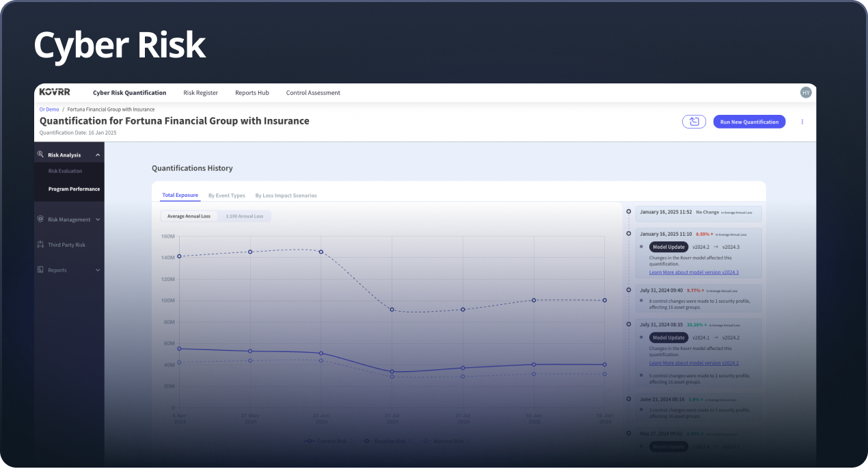Select the 1:100 Annual Loss pill
This screenshot has height=469, width=868.
tap(244, 215)
